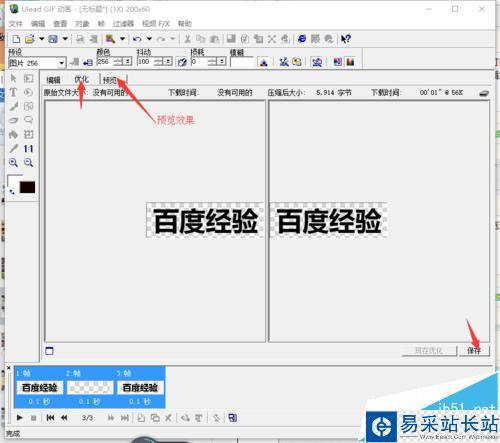Play the animation
This screenshot has height=443, width=500.
[x=19, y=418]
